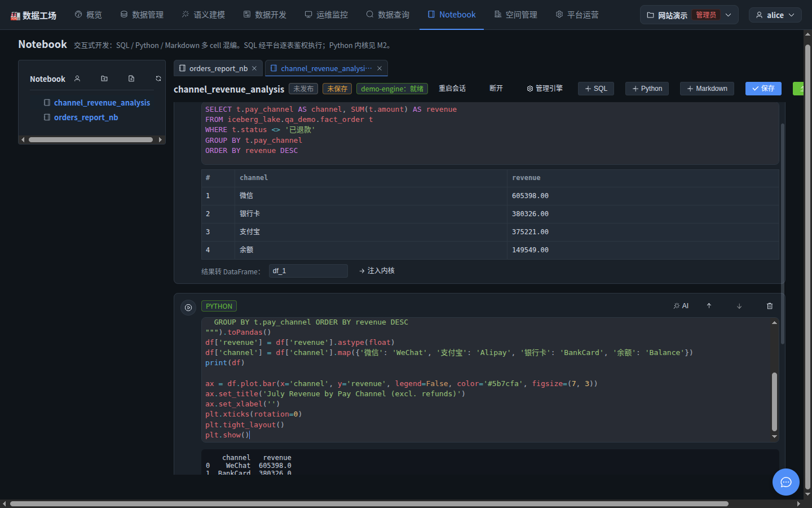This screenshot has width=812, height=508.
Task: Open 管理引擎 engine management
Action: 545,89
